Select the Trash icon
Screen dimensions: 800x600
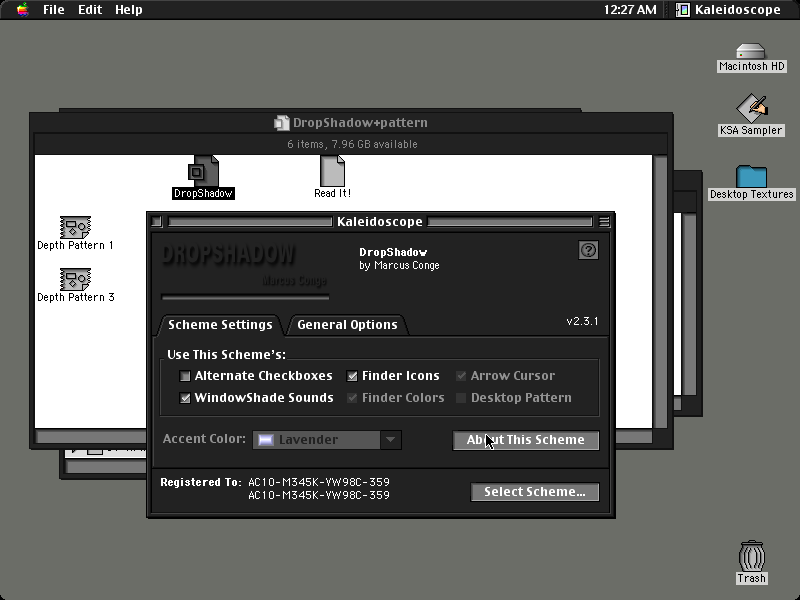click(752, 562)
